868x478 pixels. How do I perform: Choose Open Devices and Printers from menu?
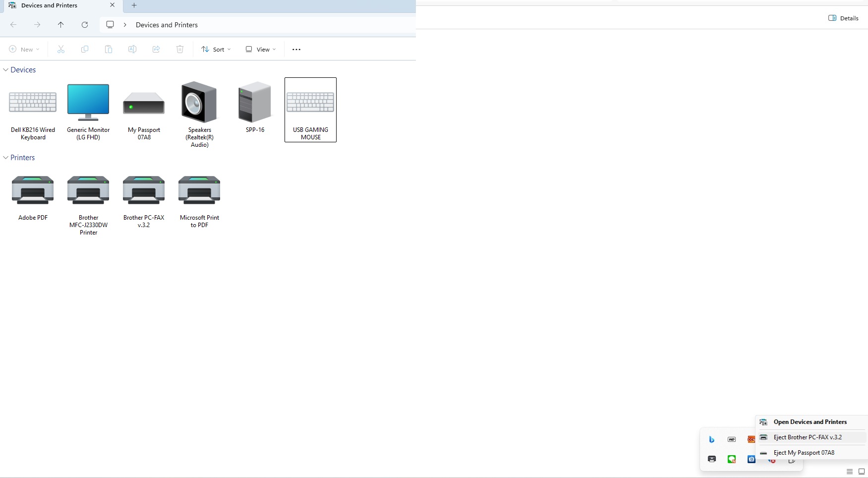(811, 422)
